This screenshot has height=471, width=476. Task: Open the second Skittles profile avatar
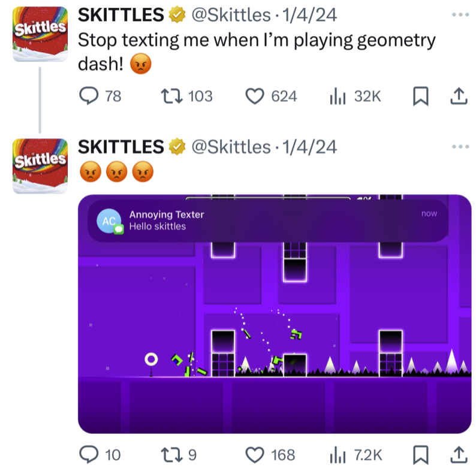click(40, 166)
